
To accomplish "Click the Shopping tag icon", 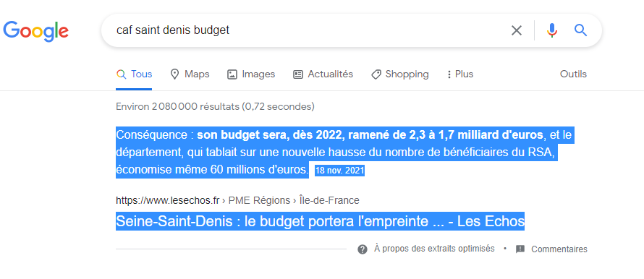I will pos(376,74).
